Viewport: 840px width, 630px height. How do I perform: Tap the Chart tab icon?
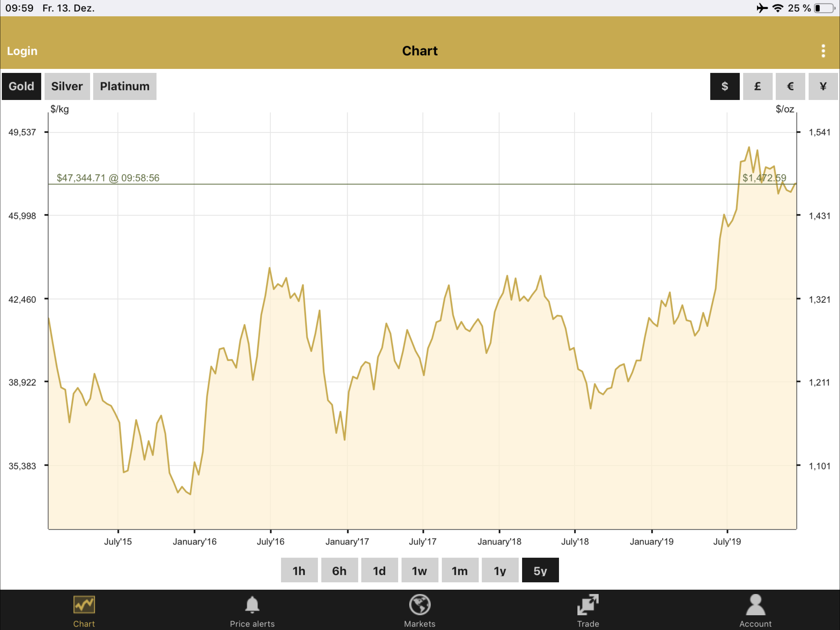84,605
